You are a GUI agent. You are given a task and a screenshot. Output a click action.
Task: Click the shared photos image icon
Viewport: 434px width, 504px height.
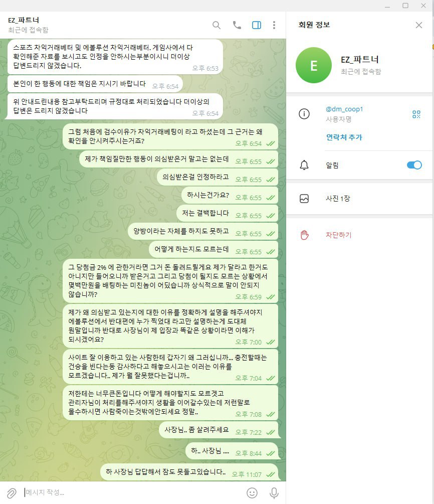304,199
